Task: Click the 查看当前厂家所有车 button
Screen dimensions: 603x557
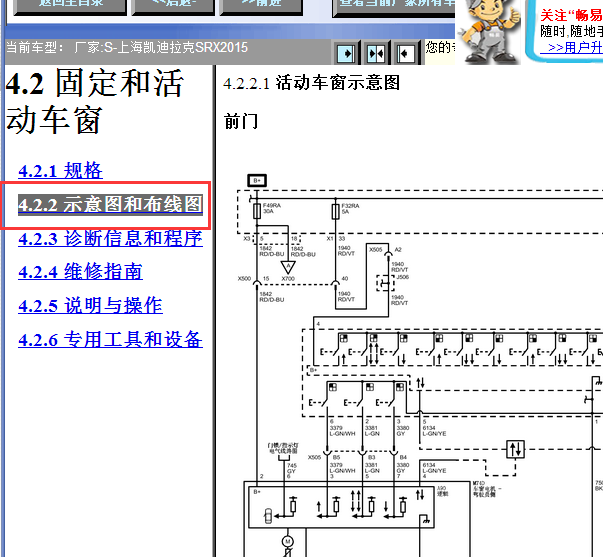Action: click(x=394, y=7)
